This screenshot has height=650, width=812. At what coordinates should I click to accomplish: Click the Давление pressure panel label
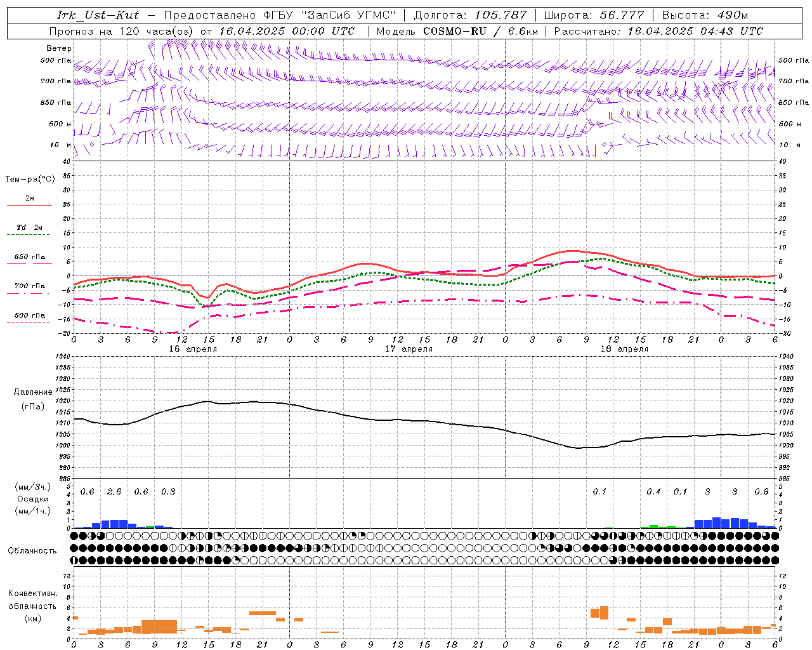click(33, 392)
